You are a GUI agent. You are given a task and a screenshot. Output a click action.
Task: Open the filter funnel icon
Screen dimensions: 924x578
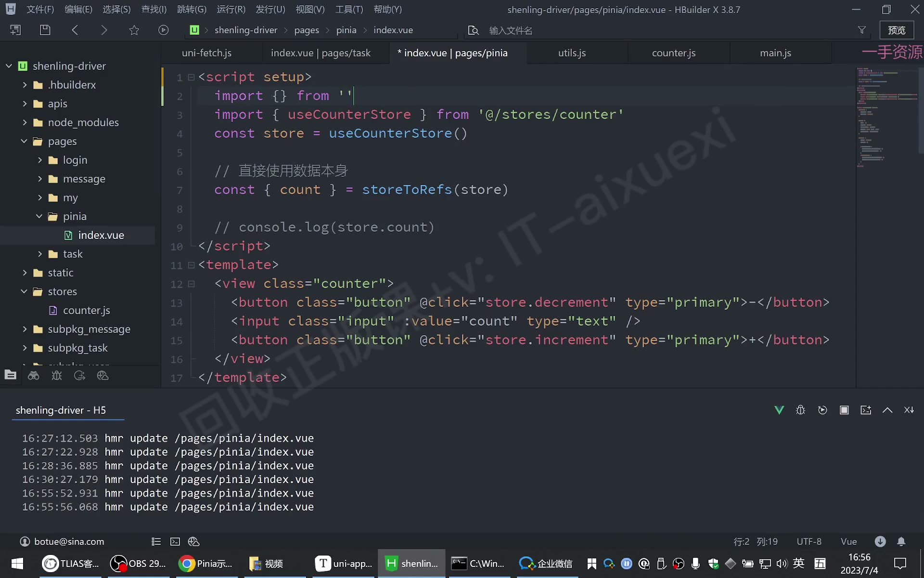point(861,30)
